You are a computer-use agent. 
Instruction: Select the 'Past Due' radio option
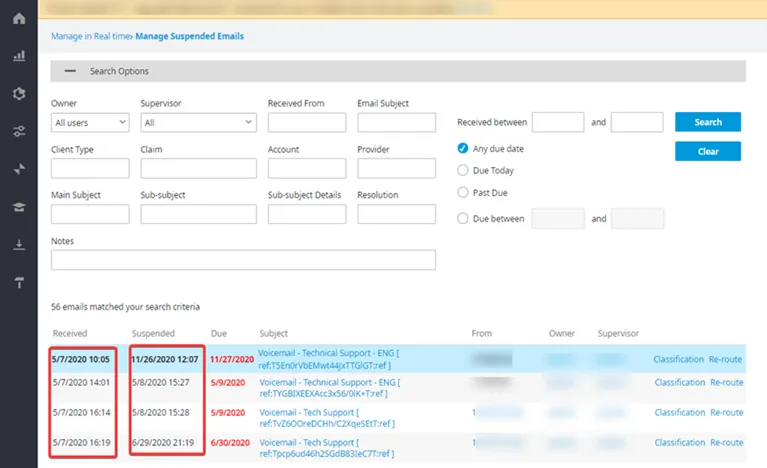pyautogui.click(x=462, y=192)
